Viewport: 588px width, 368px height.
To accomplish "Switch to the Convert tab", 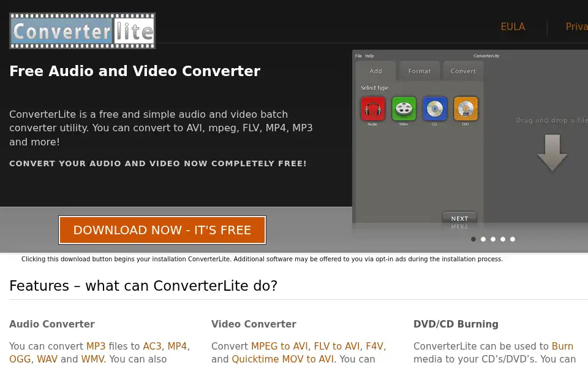I will click(463, 71).
